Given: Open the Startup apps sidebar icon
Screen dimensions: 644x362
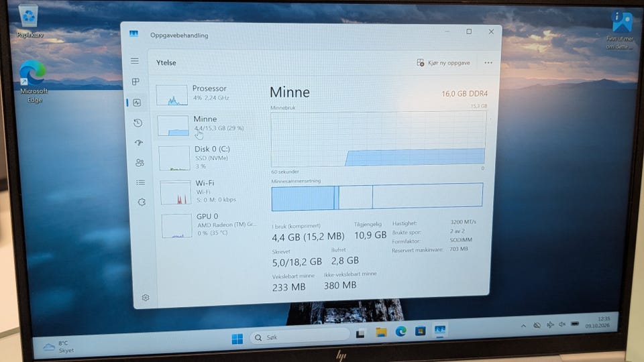Looking at the screenshot, I should point(139,142).
